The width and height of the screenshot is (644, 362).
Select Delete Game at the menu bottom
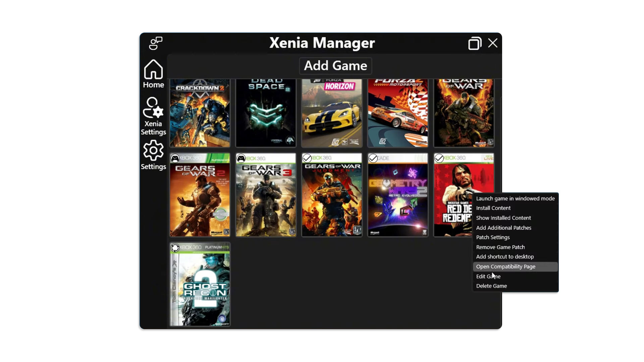coord(491,286)
